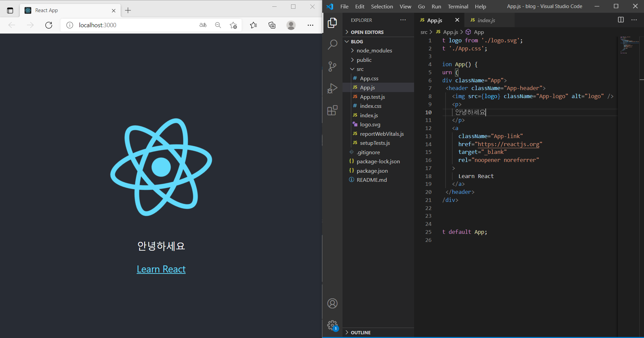Screen dimensions: 644x338
Task: Open the Extensions view
Action: (332, 110)
